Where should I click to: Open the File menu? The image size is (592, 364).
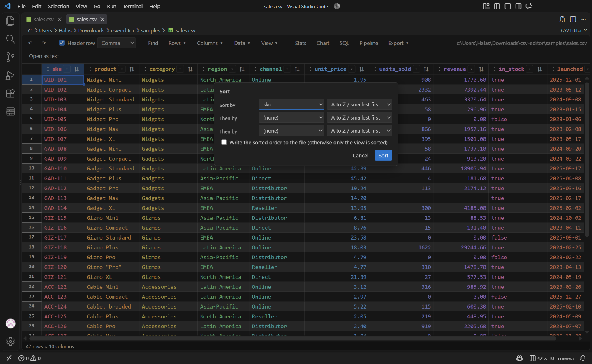click(22, 6)
